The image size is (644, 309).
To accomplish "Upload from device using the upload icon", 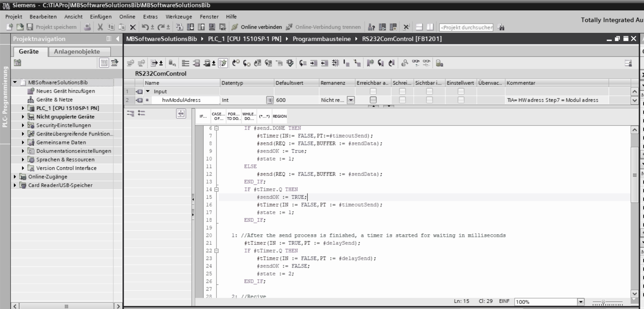I will point(201,27).
